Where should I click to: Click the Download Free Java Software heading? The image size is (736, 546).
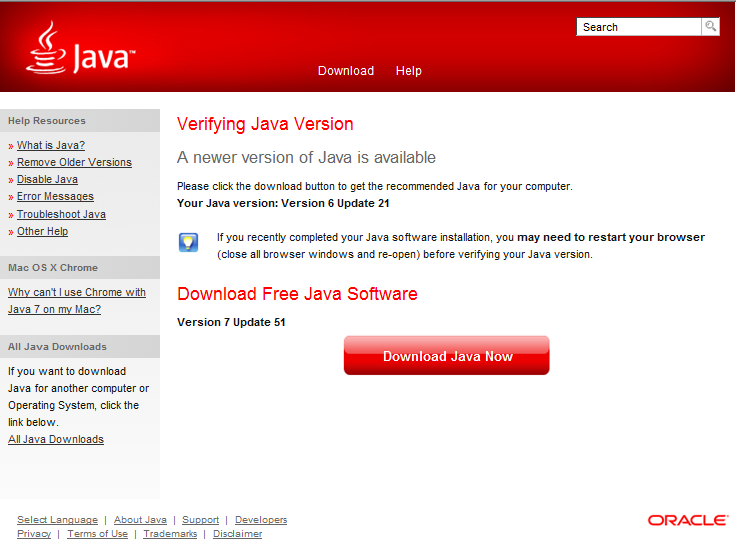pos(298,294)
